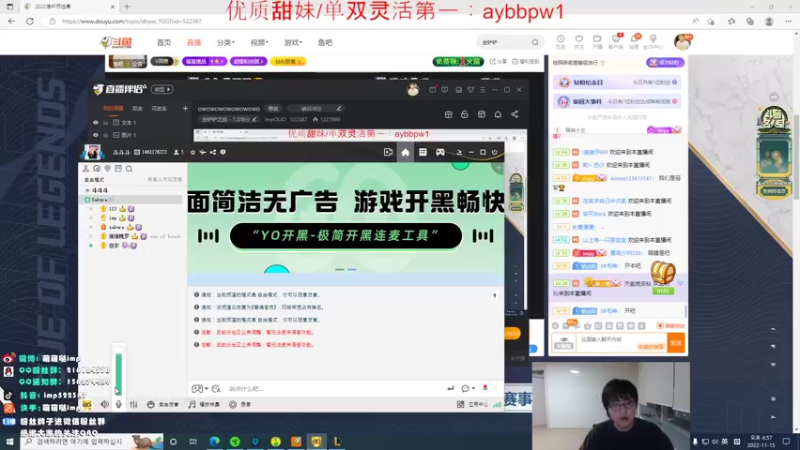Click the YY 录音 record button
This screenshot has width=800, height=450.
240,404
